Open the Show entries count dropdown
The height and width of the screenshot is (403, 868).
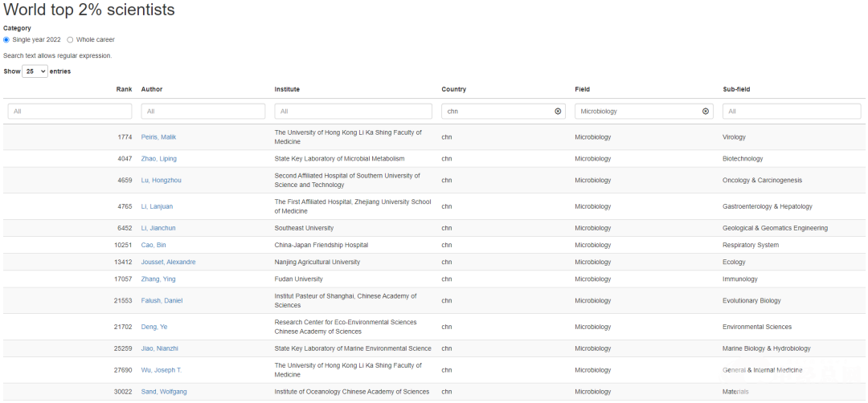pos(35,71)
